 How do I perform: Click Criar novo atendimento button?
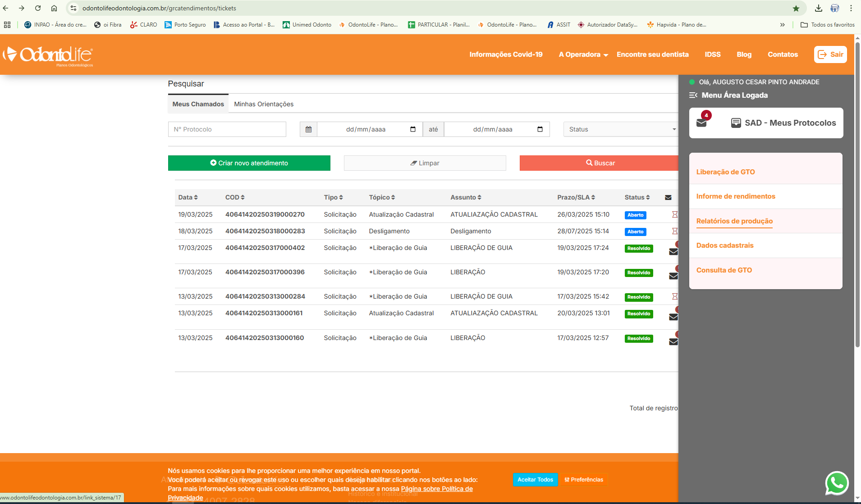249,163
